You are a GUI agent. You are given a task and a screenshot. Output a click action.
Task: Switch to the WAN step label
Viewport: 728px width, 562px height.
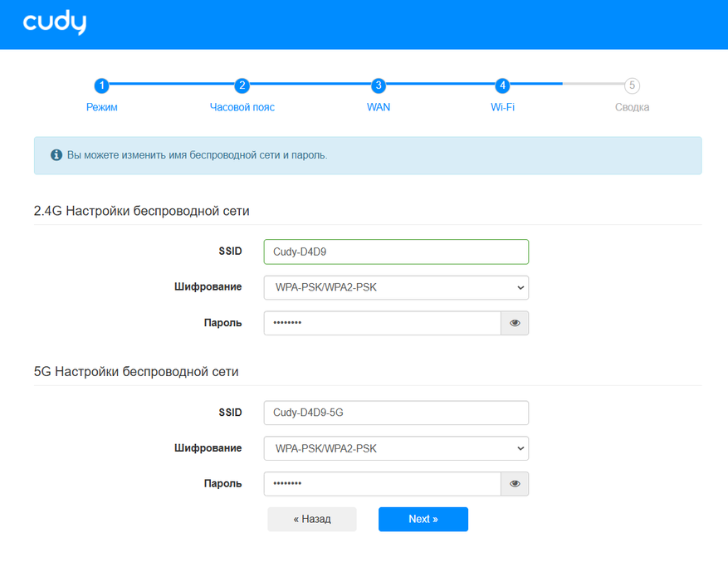[379, 107]
